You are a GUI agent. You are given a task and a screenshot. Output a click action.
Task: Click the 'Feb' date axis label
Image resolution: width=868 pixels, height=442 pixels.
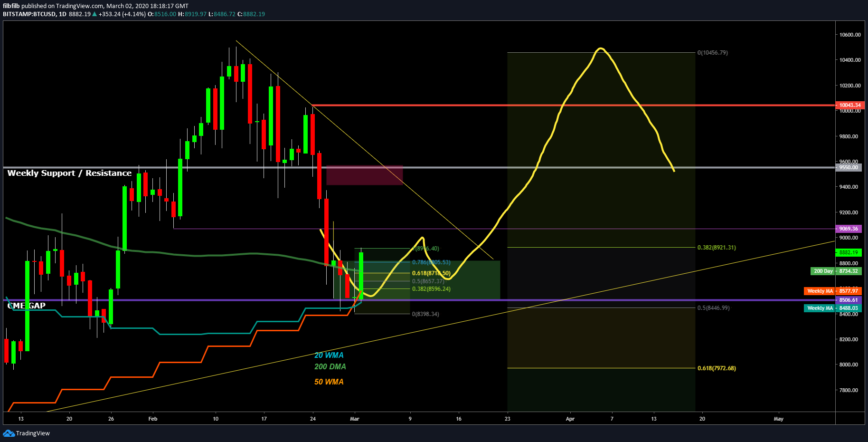tap(153, 419)
